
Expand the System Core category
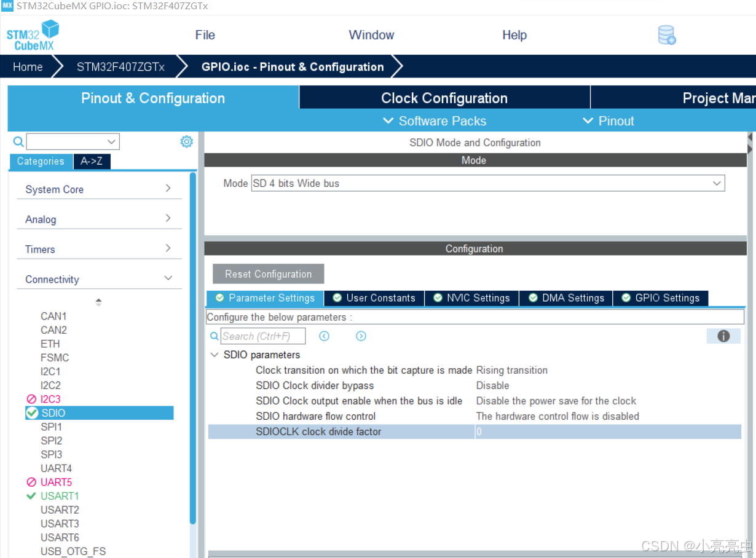[98, 189]
